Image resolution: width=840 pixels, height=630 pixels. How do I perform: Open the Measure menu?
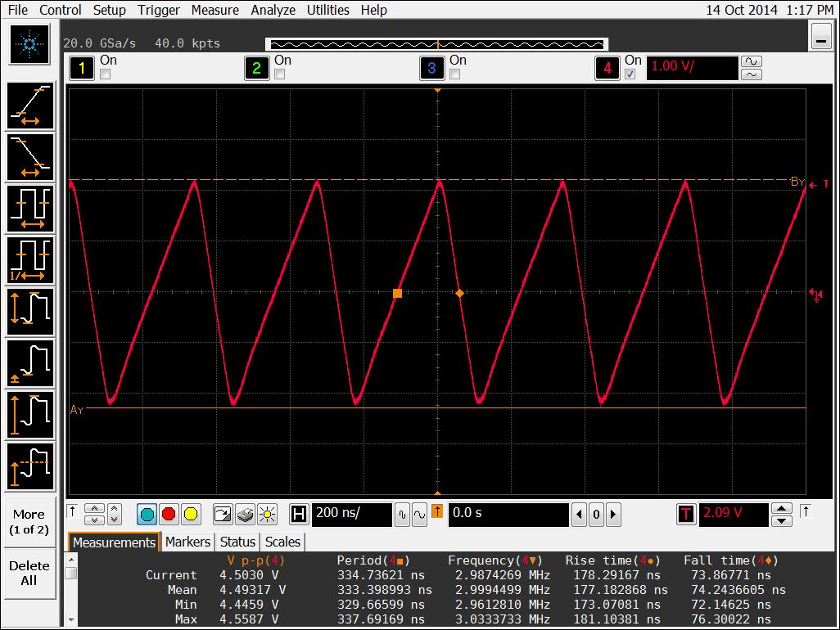tap(215, 10)
